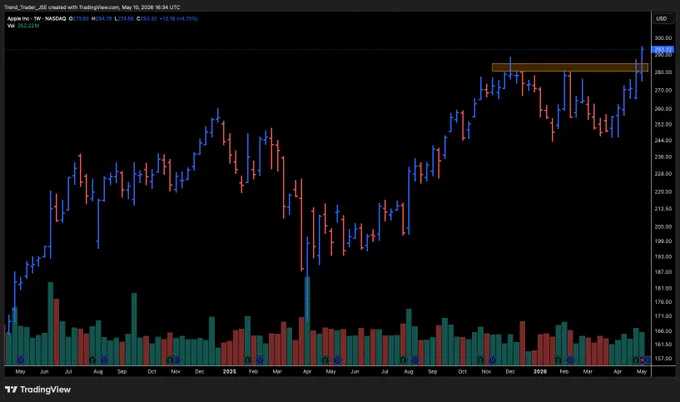Viewport: 680px width, 402px height.
Task: Select the orange resistance zone rectangle
Action: click(570, 68)
